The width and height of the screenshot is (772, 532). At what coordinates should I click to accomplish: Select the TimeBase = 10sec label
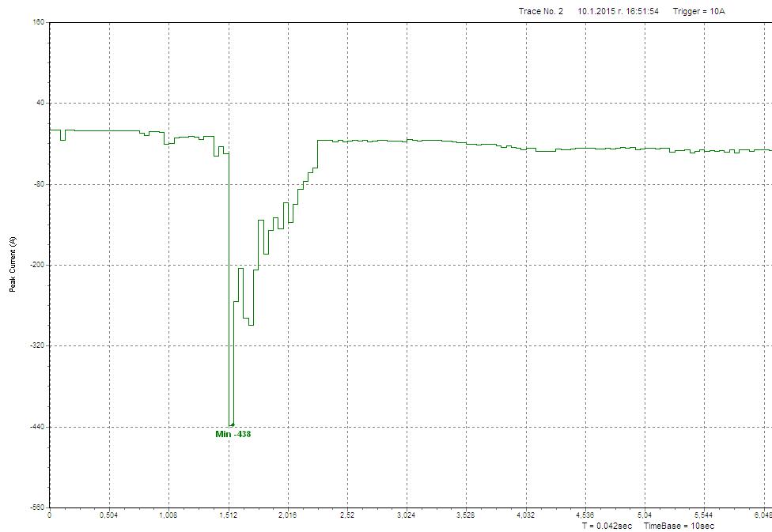tap(679, 526)
